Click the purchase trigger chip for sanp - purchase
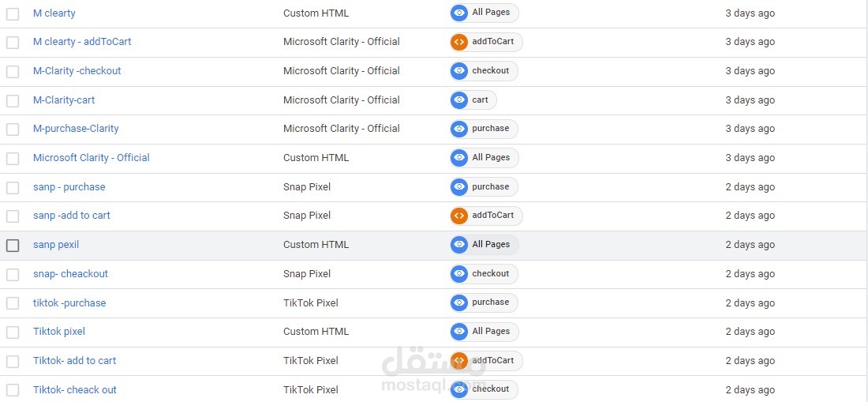 491,187
